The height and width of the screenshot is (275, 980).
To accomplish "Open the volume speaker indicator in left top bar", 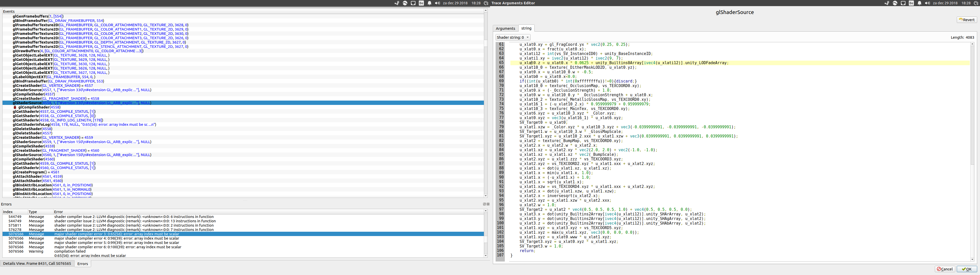I will tap(437, 3).
